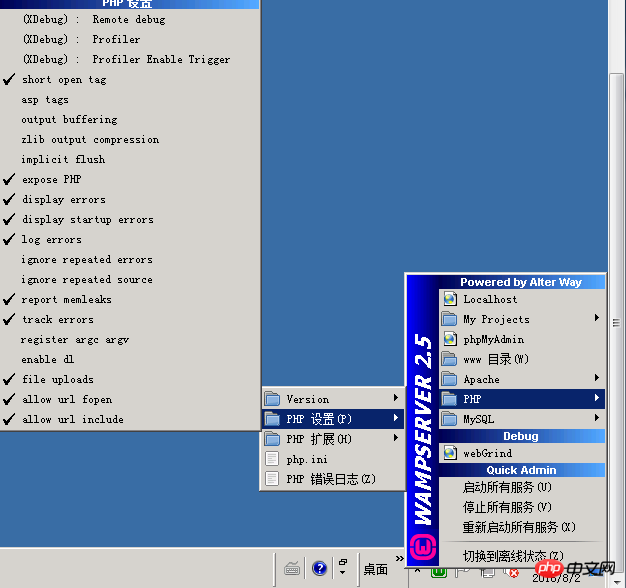Select Profiler Enable Trigger entry

click(x=130, y=59)
